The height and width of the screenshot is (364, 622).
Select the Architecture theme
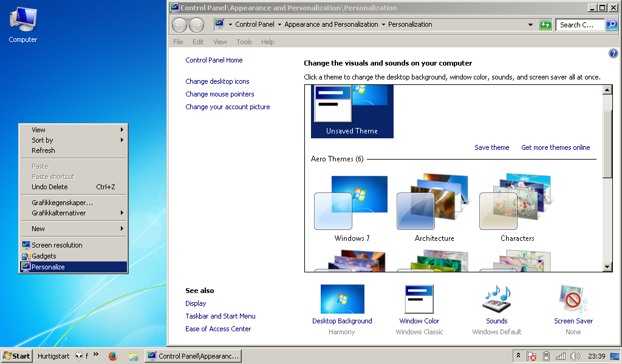(x=434, y=209)
